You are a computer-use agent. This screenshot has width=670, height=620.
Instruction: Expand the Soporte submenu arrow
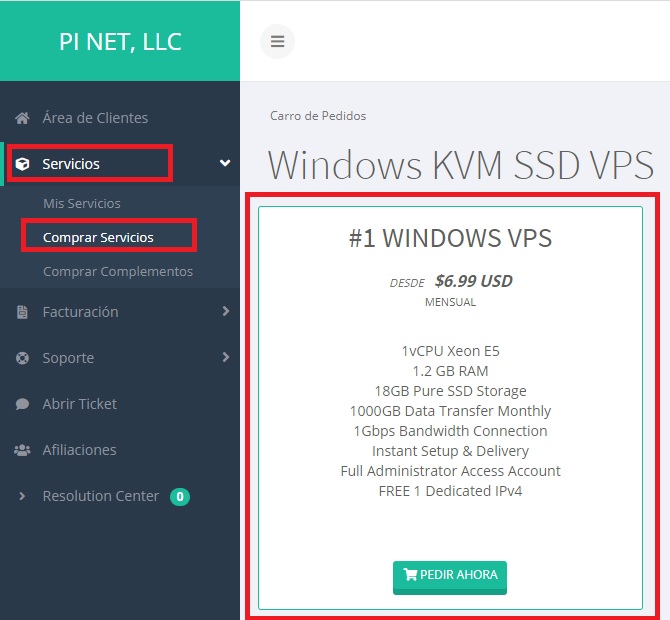225,358
